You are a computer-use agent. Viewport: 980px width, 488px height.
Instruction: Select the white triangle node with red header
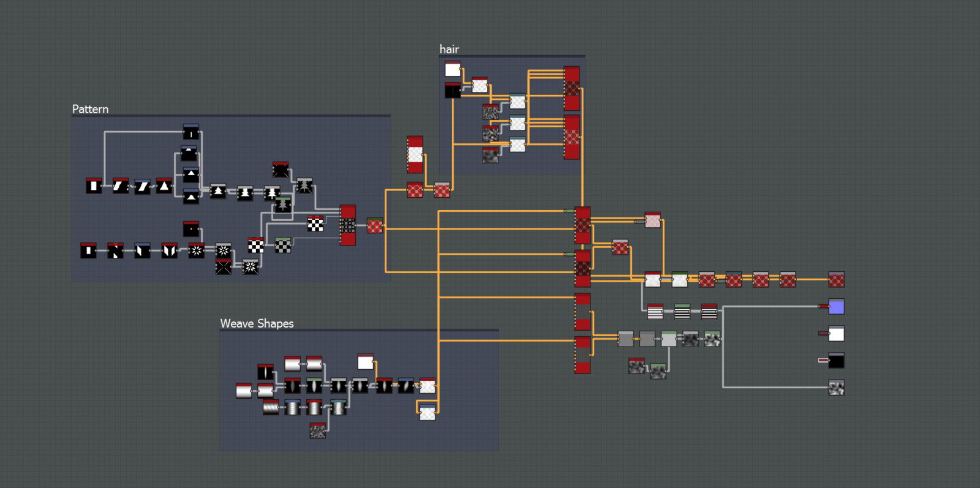[x=164, y=186]
